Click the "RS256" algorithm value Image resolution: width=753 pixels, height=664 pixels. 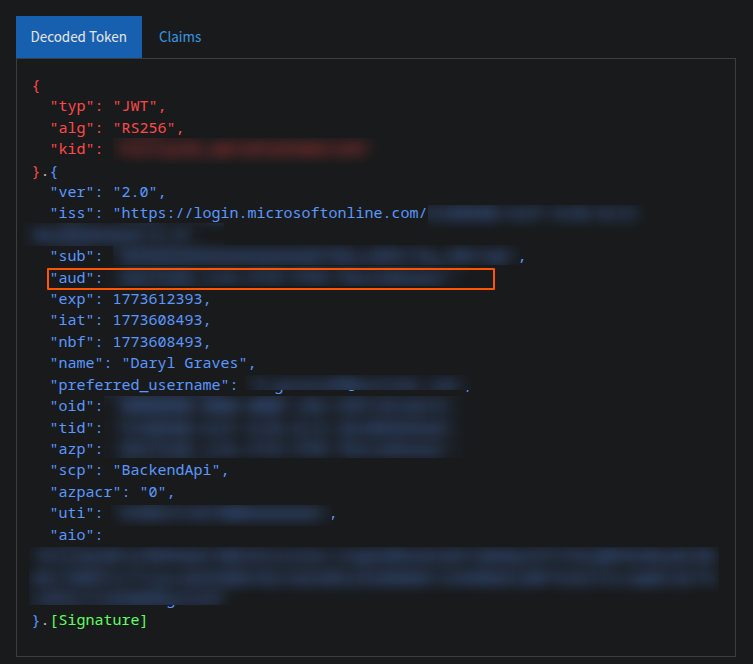(148, 127)
